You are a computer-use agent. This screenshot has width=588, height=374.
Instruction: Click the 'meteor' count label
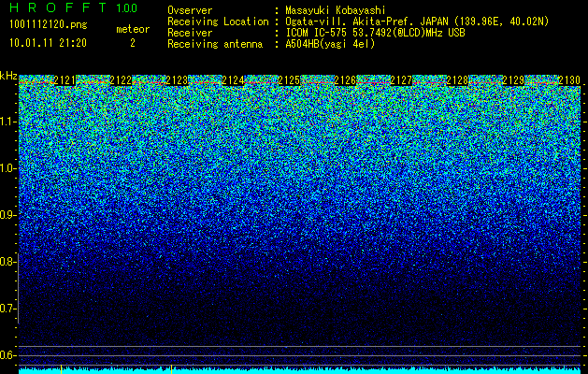[x=133, y=29]
